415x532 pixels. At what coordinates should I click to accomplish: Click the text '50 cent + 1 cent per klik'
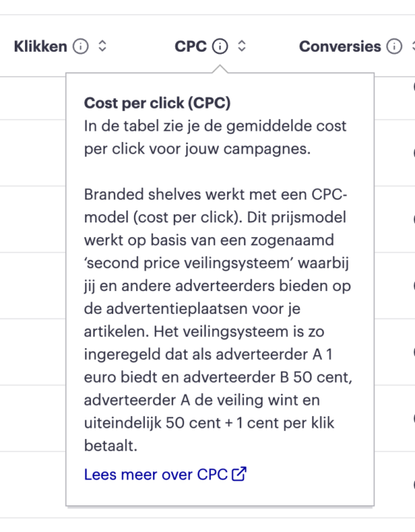coord(250,423)
